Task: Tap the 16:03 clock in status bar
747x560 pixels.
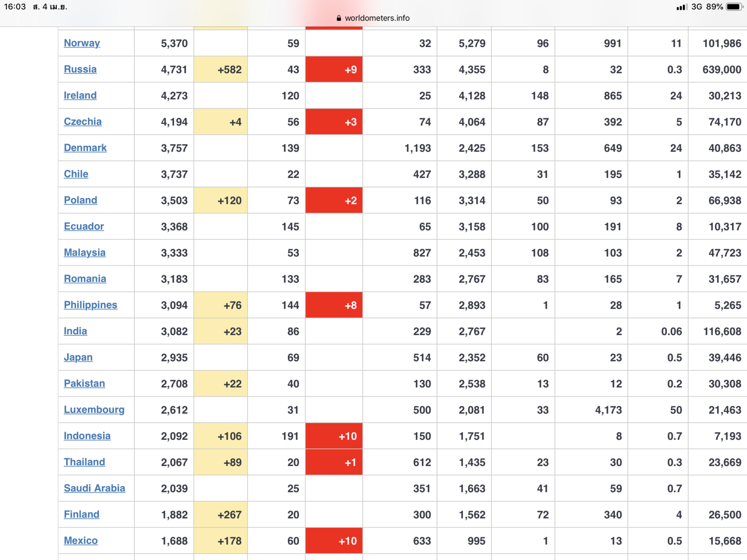Action: point(15,7)
